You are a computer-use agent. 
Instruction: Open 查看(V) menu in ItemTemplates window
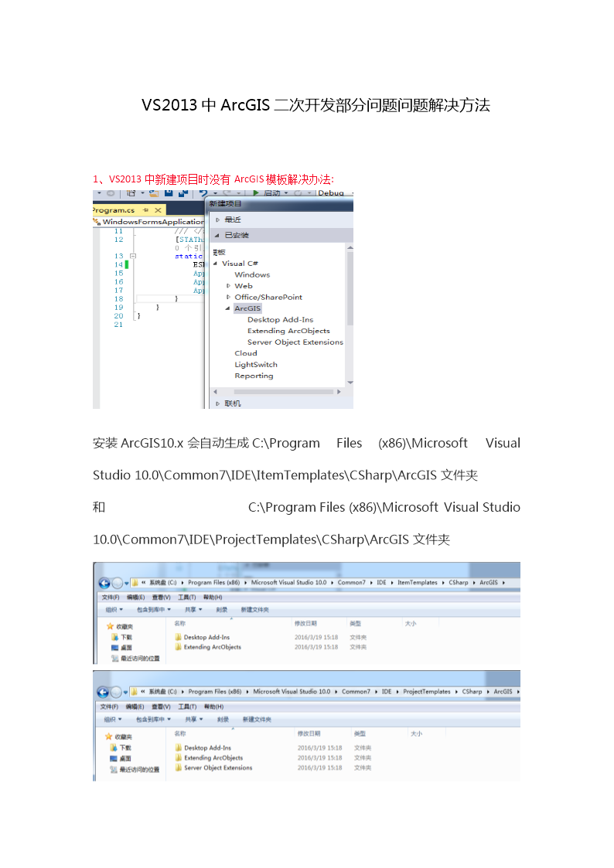tap(161, 597)
